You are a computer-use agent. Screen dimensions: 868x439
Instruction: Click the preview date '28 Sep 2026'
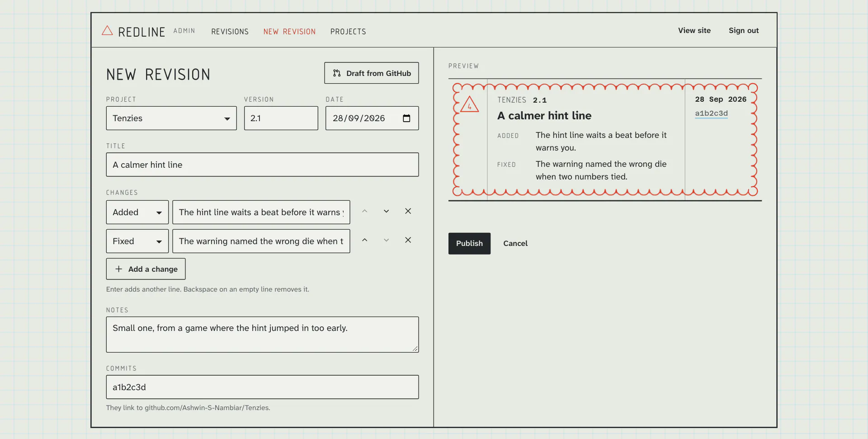click(721, 99)
